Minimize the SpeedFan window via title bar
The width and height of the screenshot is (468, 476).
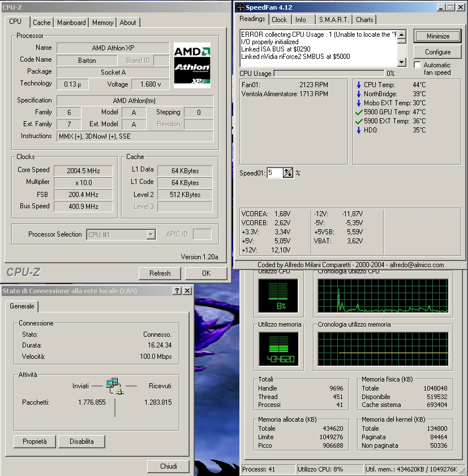click(x=441, y=7)
